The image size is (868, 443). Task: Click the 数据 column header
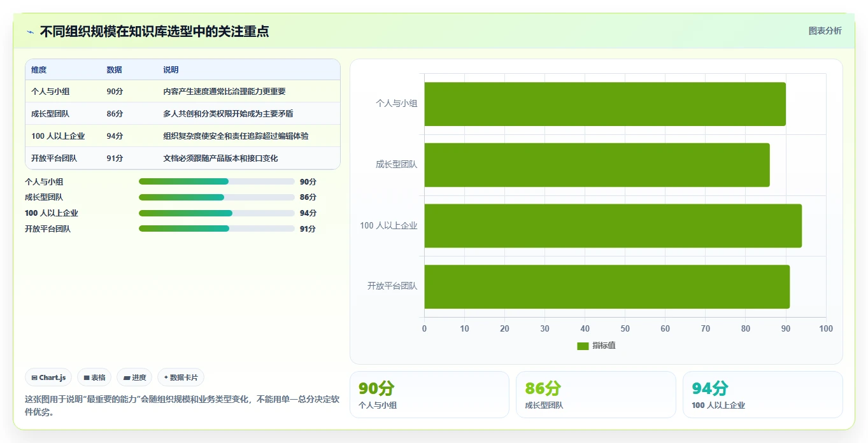coord(115,70)
